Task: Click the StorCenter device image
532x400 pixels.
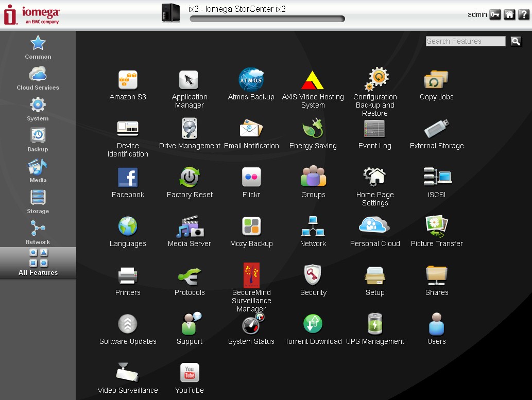Action: pos(170,13)
